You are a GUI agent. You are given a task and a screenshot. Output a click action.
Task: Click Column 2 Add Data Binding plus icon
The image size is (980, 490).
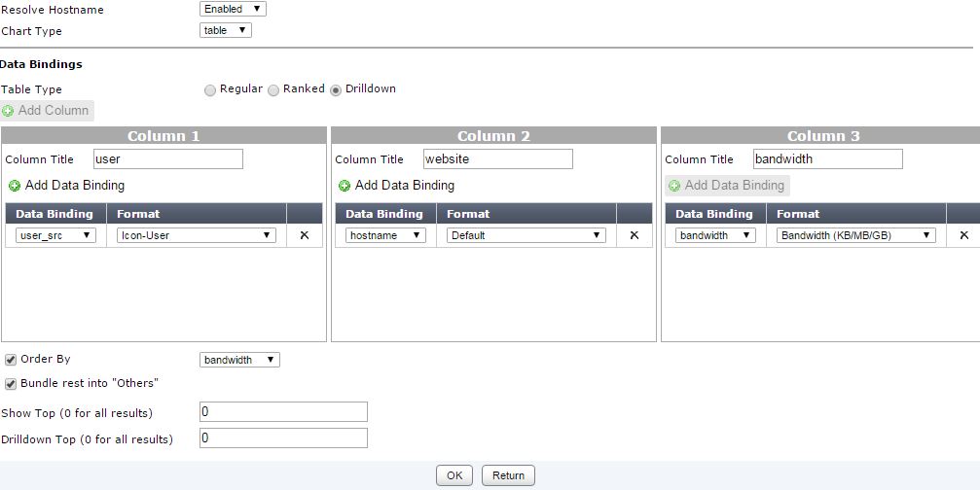click(345, 186)
